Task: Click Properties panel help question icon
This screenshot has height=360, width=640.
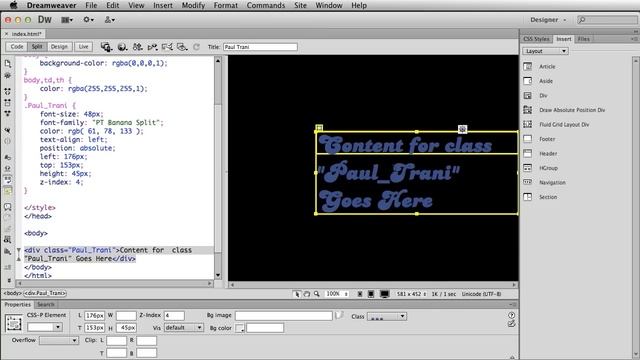Action: [x=511, y=315]
